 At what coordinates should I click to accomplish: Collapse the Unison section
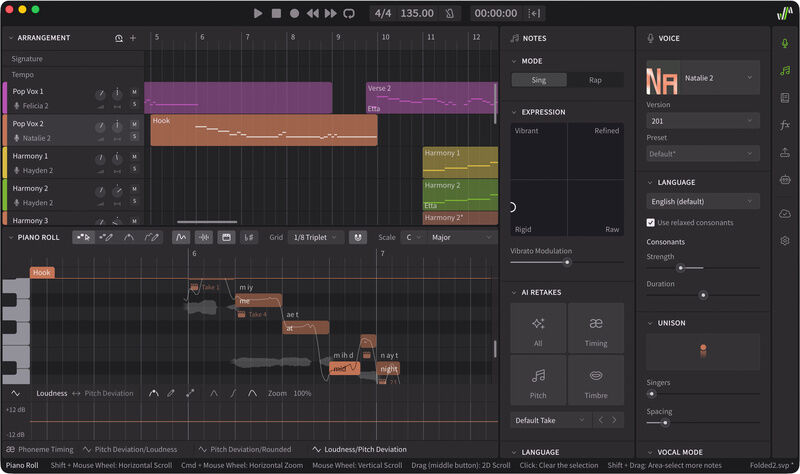pos(650,323)
